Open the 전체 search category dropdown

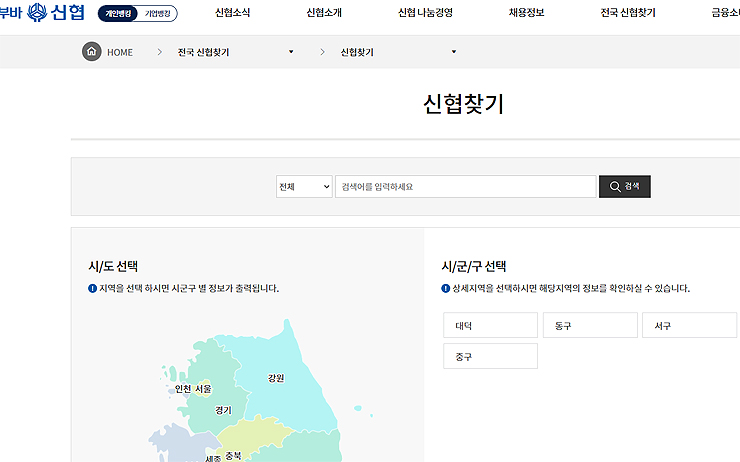[304, 186]
